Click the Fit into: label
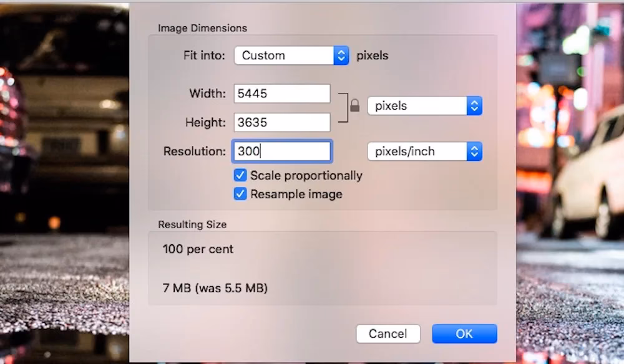624x364 pixels. (x=204, y=55)
